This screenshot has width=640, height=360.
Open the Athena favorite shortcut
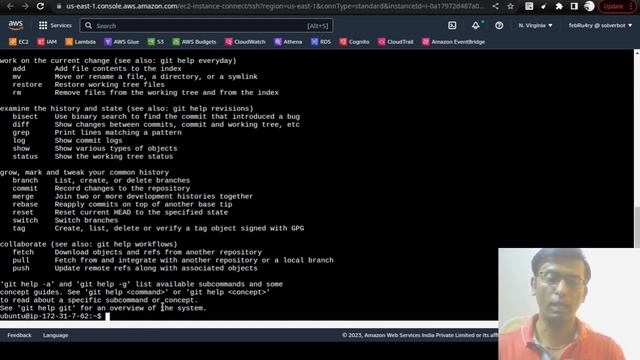coord(288,42)
